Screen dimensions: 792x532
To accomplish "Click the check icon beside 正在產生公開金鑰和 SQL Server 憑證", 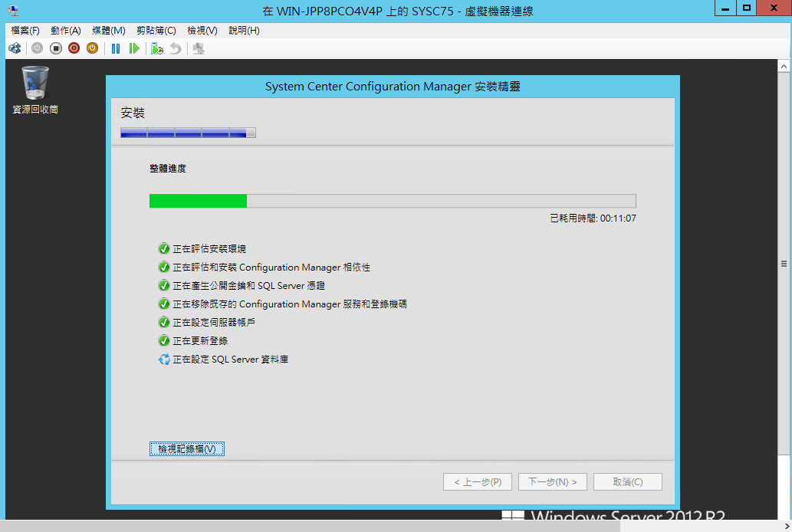I will coord(163,285).
